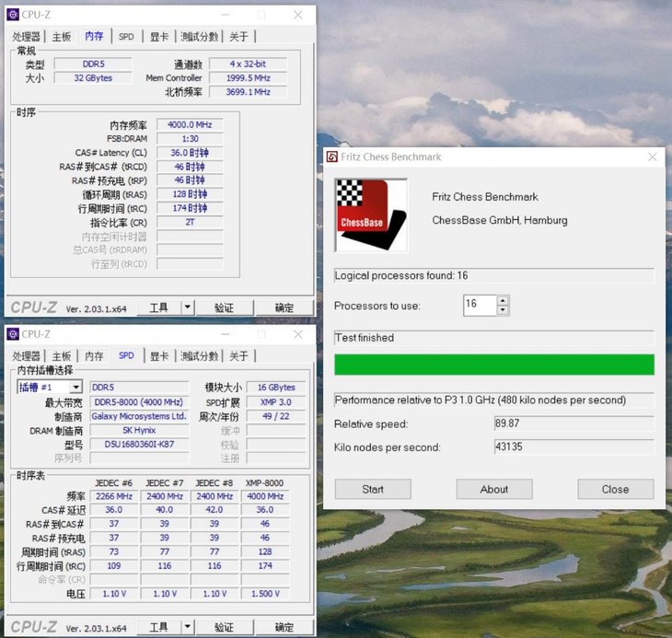Click the 验证 button in top CPU-Z window
The height and width of the screenshot is (638, 672).
tap(224, 307)
